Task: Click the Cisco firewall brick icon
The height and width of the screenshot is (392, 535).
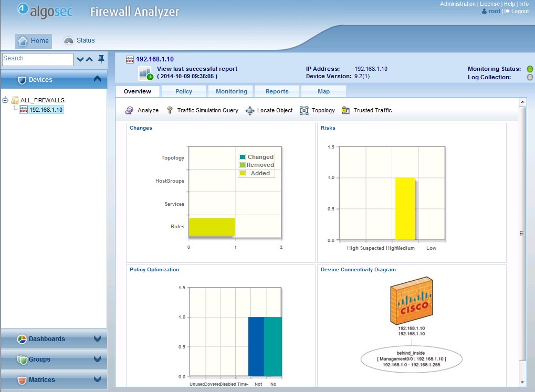Action: [x=412, y=301]
